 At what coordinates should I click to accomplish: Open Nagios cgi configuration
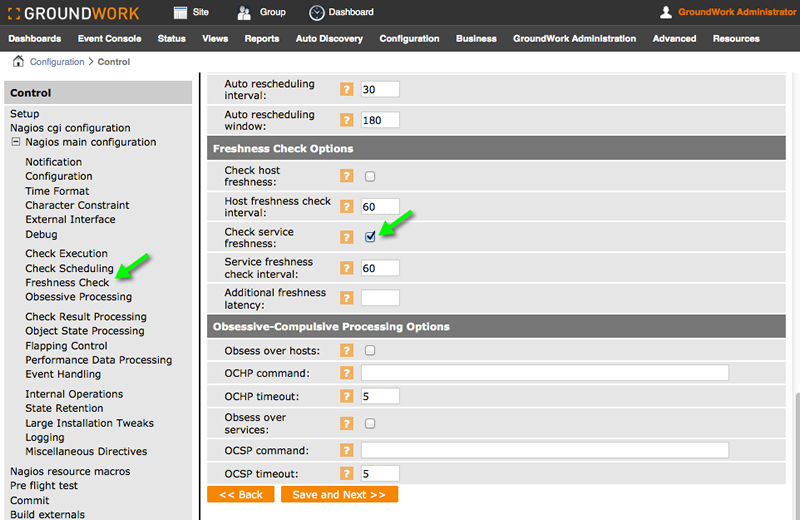[x=70, y=128]
